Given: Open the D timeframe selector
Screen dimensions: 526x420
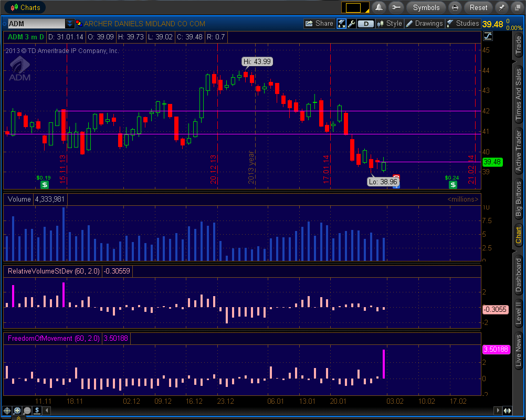Looking at the screenshot, I should pos(366,24).
